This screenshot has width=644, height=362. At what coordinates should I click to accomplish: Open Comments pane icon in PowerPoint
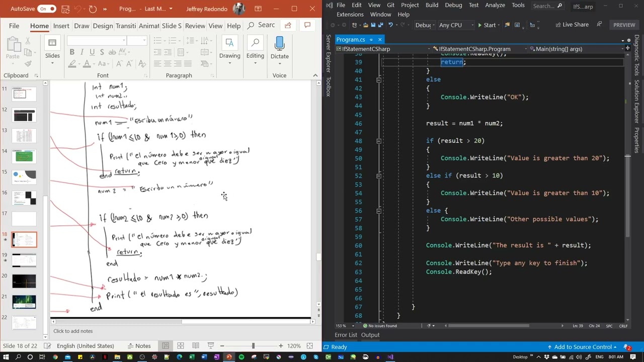pyautogui.click(x=307, y=26)
